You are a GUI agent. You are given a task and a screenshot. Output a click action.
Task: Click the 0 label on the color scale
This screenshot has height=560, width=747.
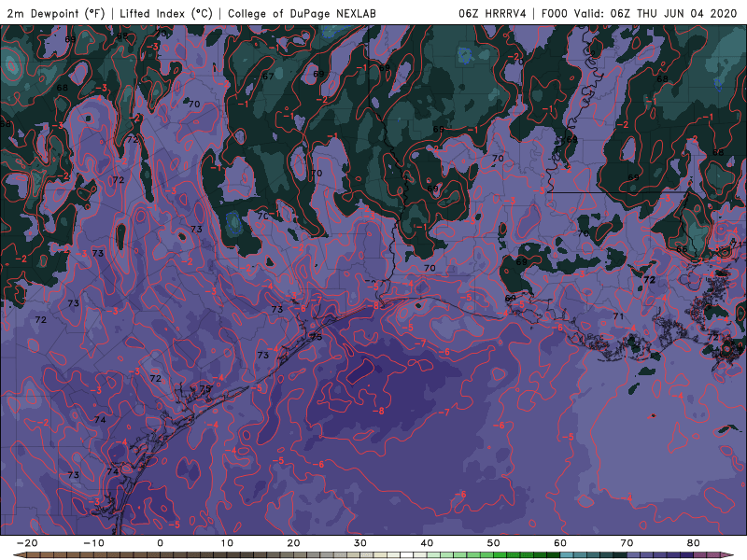(160, 543)
